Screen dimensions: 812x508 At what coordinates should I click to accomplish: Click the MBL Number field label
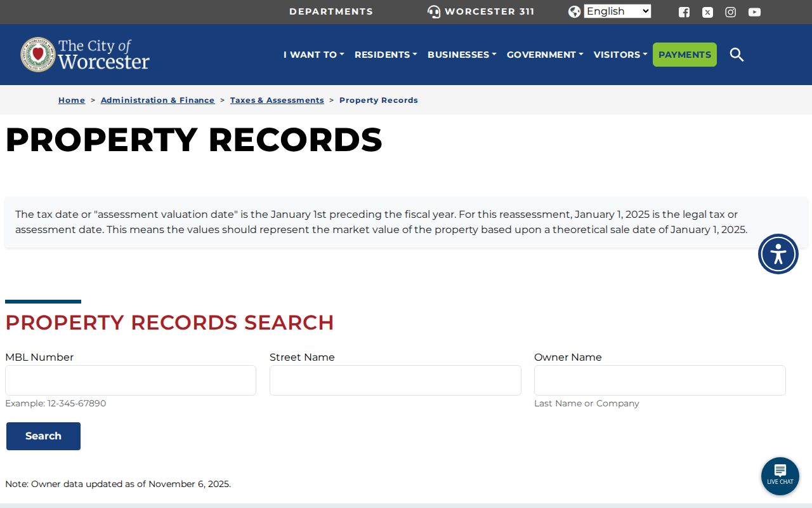coord(39,358)
